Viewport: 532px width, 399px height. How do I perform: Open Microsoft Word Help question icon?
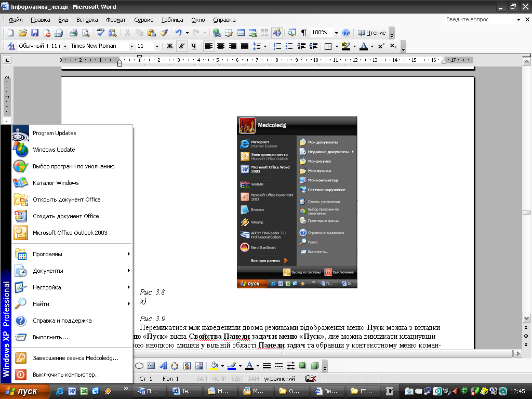point(345,33)
